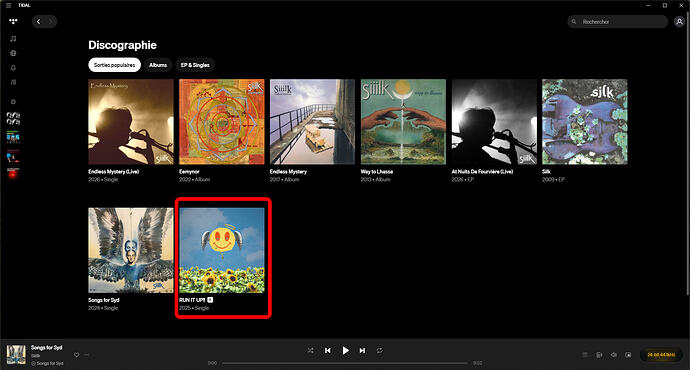Open the play queue icon
Viewport: 690px width, 370px height.
(x=585, y=355)
